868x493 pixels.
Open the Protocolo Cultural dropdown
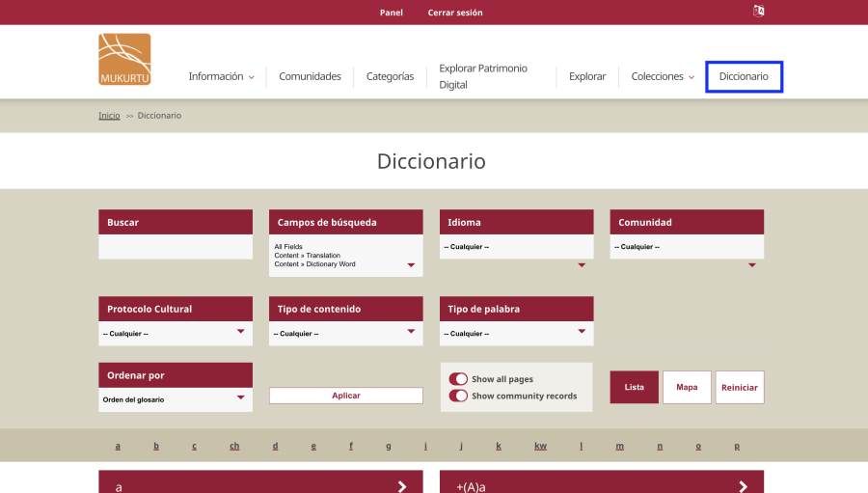click(x=176, y=334)
